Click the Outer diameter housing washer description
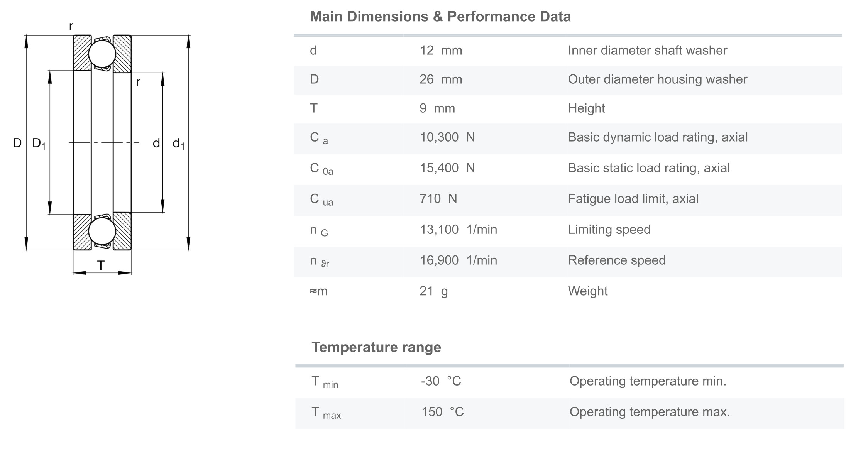The image size is (868, 465). [x=657, y=79]
